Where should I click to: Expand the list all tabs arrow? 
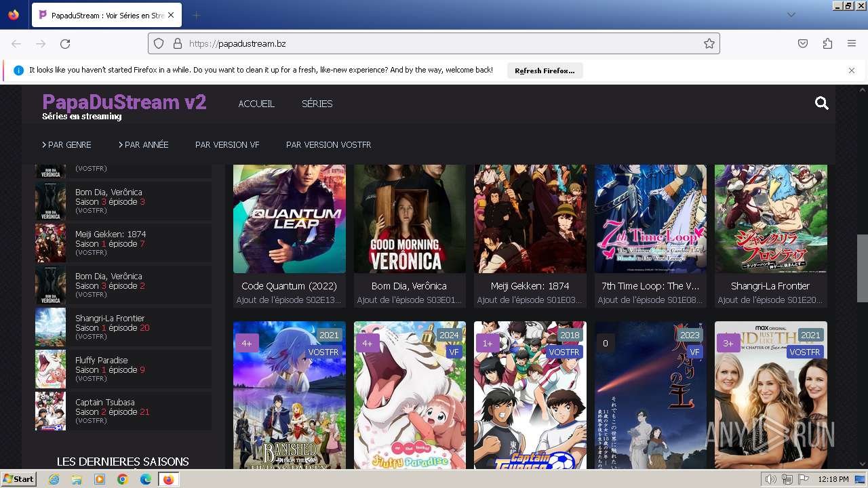click(x=791, y=15)
